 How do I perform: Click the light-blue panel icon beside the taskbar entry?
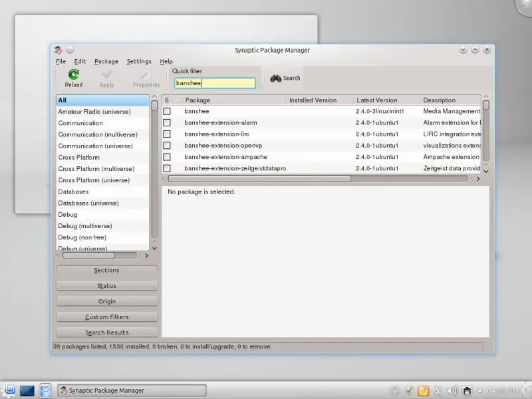(x=45, y=390)
